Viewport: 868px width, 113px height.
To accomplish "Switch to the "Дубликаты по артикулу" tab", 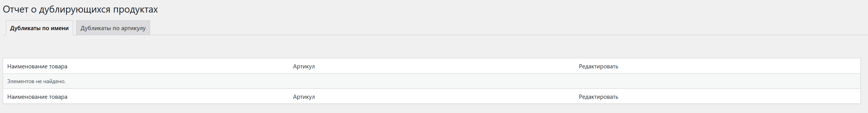I will pos(113,28).
